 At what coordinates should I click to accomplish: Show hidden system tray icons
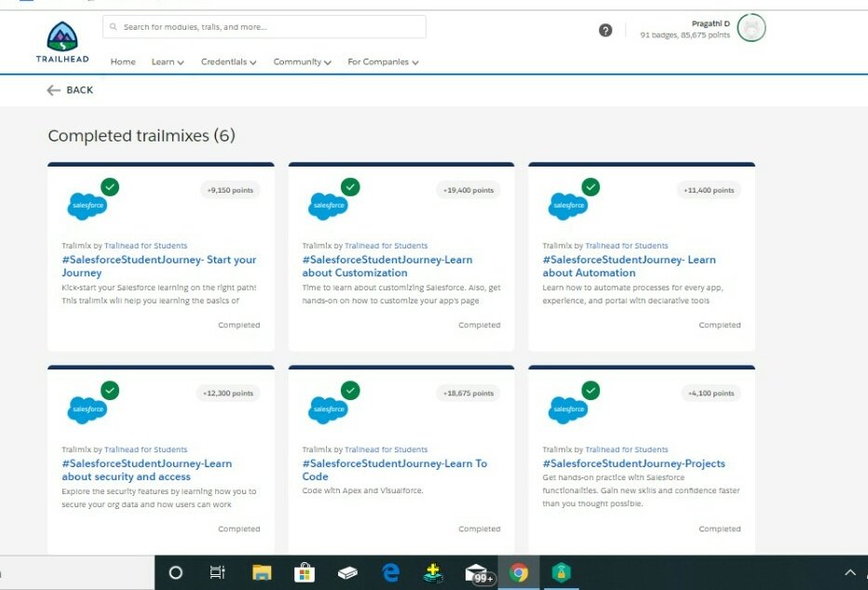click(849, 573)
